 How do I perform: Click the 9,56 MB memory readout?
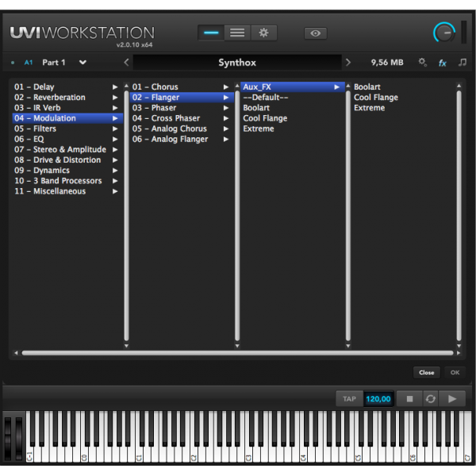tap(387, 63)
